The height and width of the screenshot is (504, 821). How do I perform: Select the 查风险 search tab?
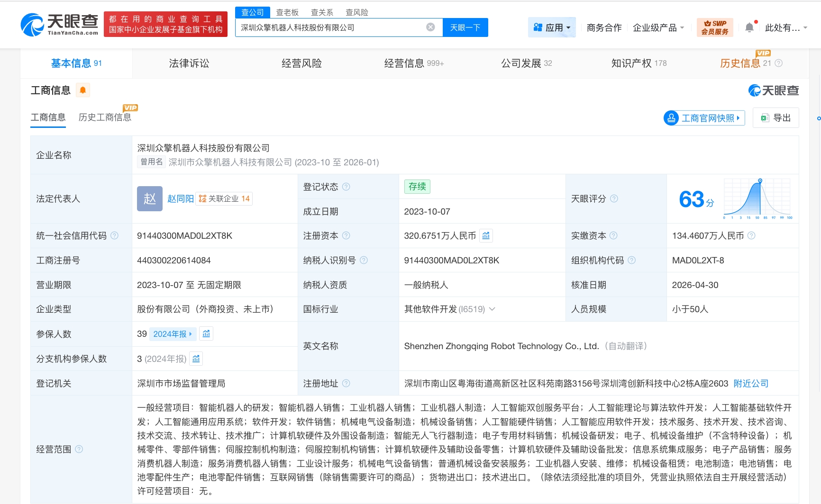[x=356, y=12]
